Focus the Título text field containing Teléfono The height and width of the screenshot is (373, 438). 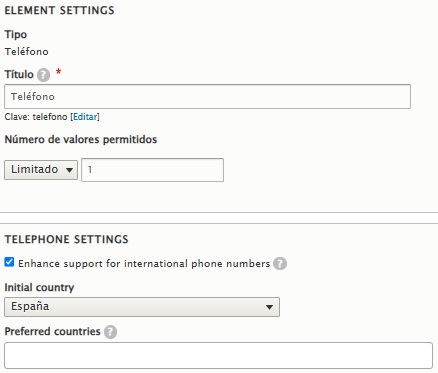(x=207, y=97)
